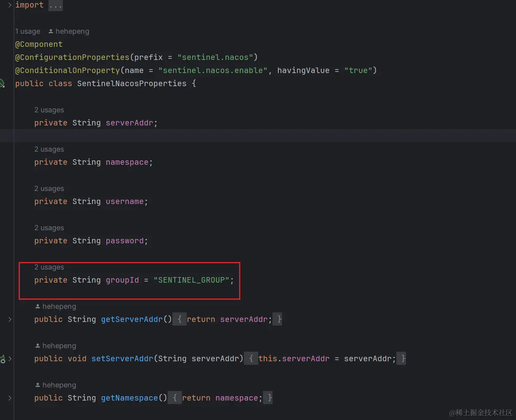This screenshot has height=420, width=516.
Task: Click hehepeng author hint above setServerAddr
Action: (56, 346)
